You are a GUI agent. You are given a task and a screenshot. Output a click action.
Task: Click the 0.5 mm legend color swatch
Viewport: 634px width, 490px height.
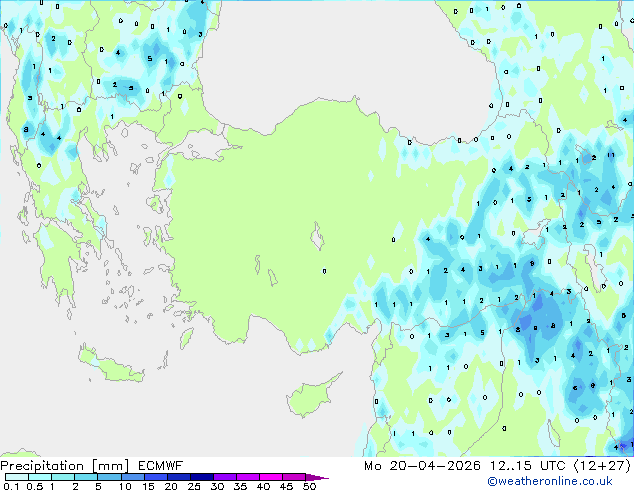click(40, 477)
